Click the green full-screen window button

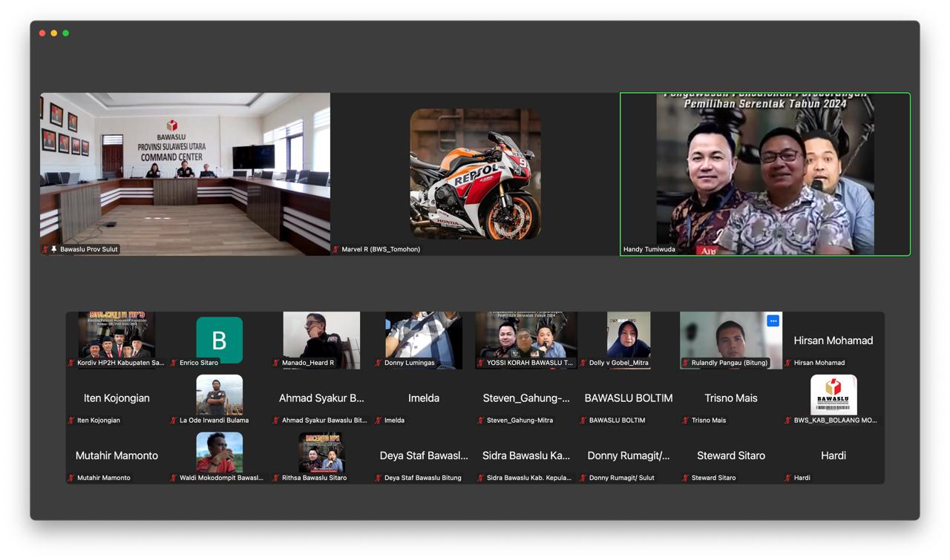coord(66,33)
